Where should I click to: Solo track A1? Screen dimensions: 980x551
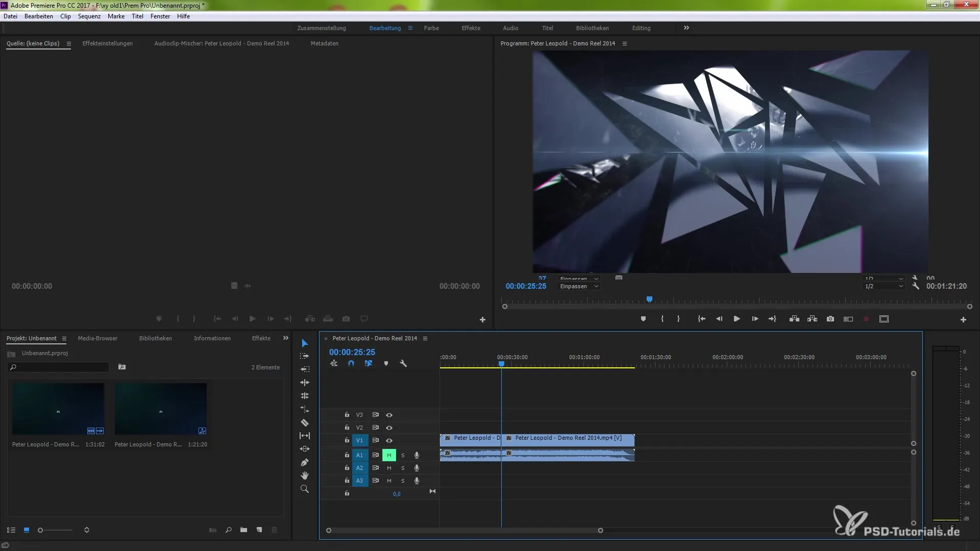pos(403,455)
